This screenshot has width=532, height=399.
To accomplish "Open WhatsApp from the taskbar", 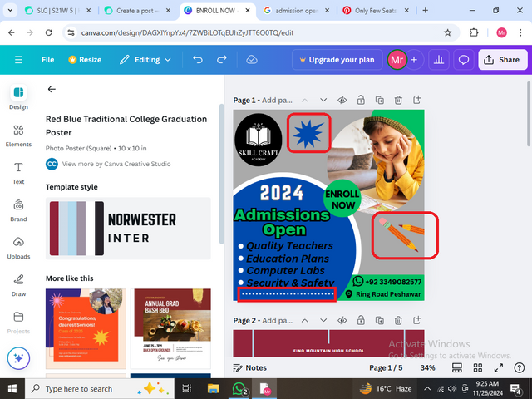I will tap(239, 389).
